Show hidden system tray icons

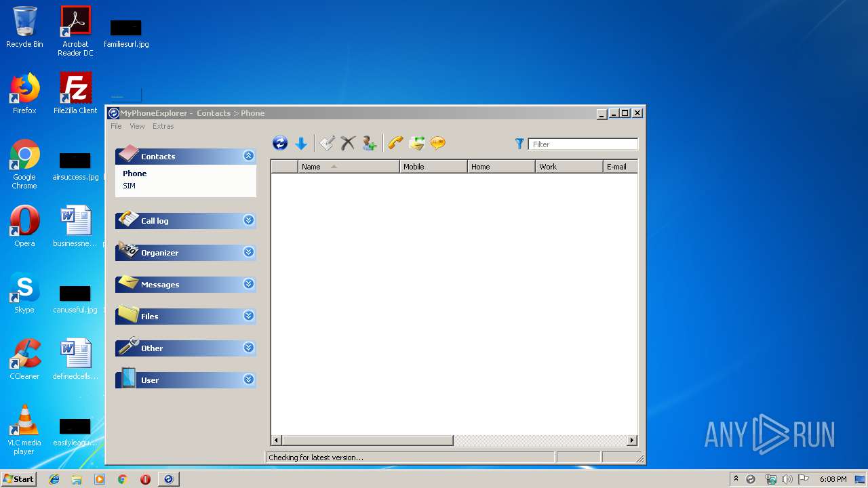point(736,479)
